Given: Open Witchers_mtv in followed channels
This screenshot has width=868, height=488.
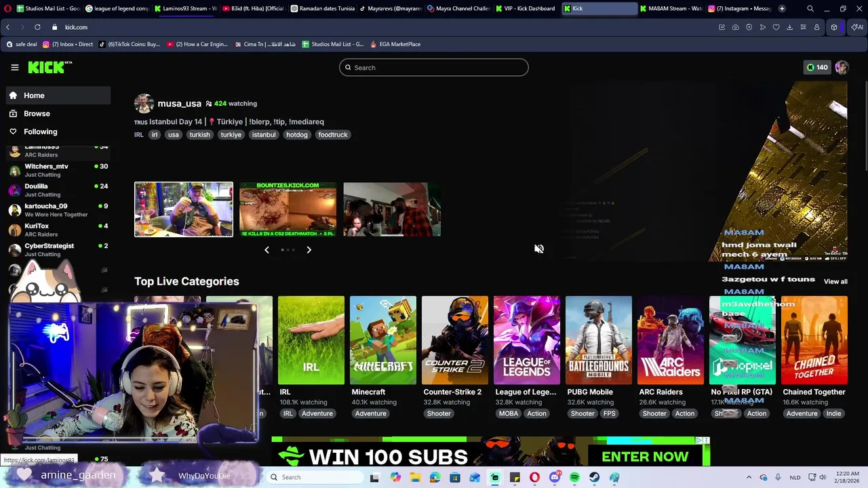Looking at the screenshot, I should [58, 170].
